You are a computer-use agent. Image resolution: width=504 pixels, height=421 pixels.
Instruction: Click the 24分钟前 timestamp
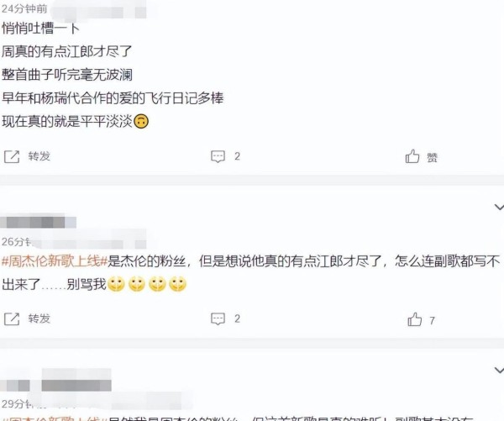click(24, 8)
